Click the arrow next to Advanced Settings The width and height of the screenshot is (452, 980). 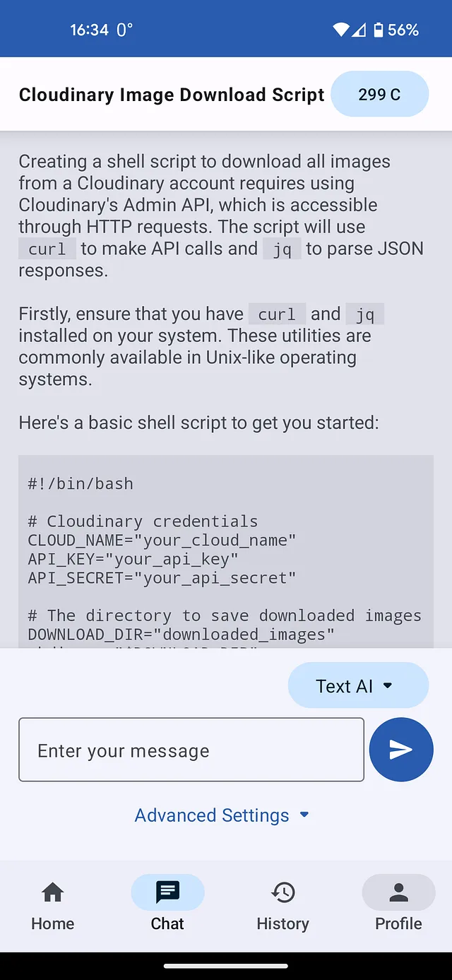tap(304, 815)
